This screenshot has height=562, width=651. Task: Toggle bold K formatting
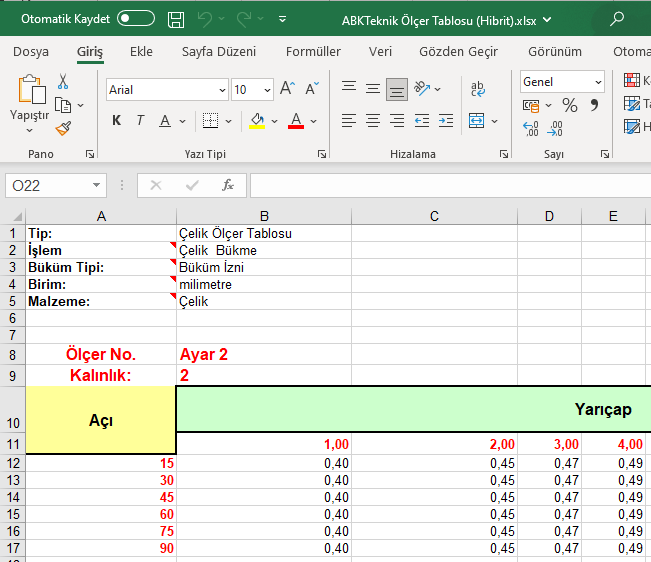point(116,121)
